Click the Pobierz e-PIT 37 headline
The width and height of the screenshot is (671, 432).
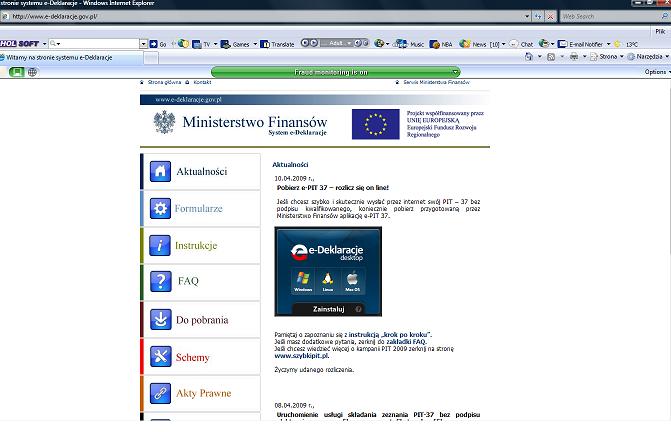(x=333, y=187)
